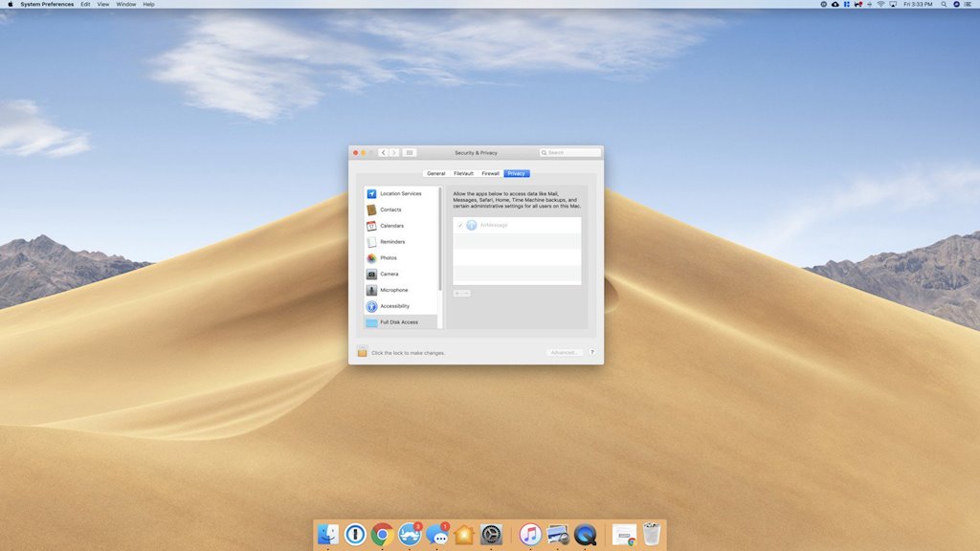The image size is (980, 551).
Task: Open Google Chrome from the Dock
Action: point(383,534)
